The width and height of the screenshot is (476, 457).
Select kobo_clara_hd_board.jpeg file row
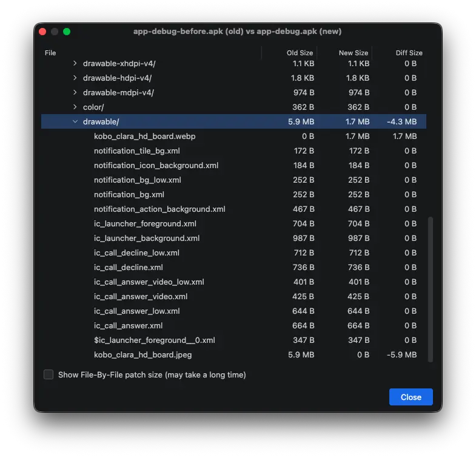click(x=142, y=354)
